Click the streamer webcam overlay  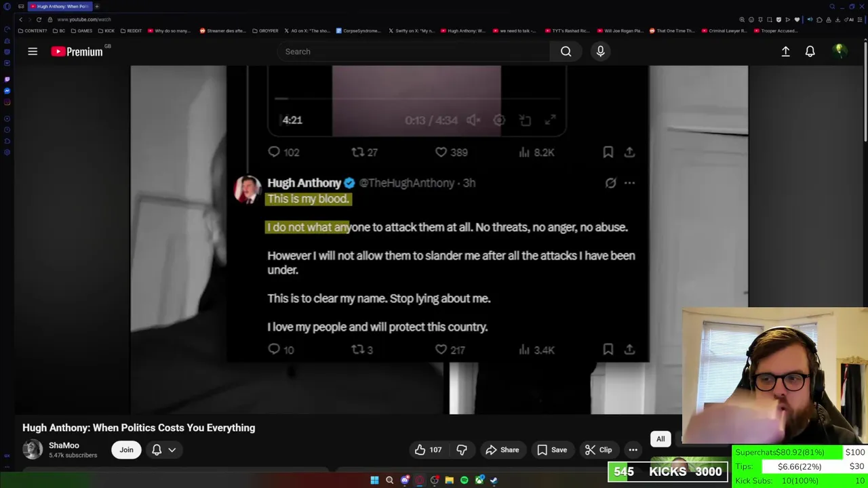click(x=774, y=376)
